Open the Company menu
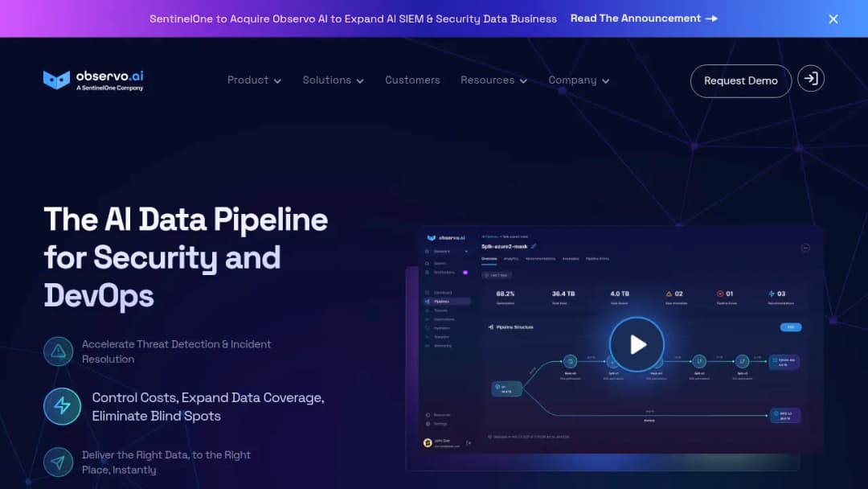Viewport: 868px width, 489px height. (579, 80)
